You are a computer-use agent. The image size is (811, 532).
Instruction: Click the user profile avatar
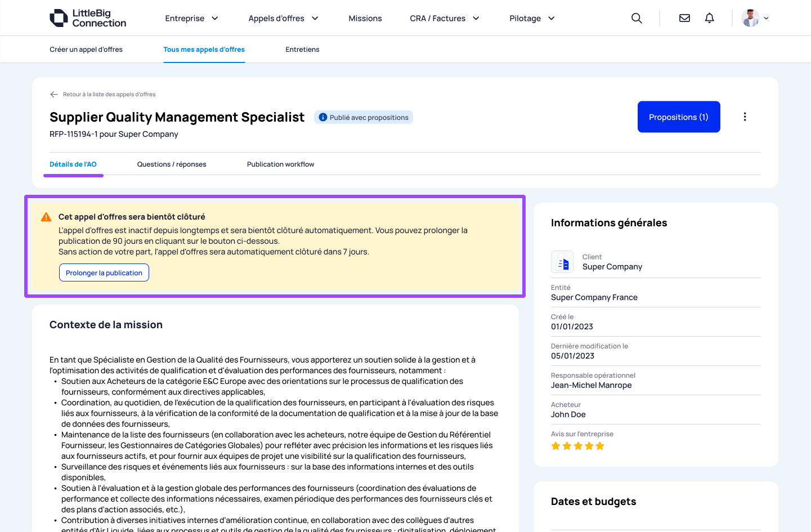click(750, 18)
